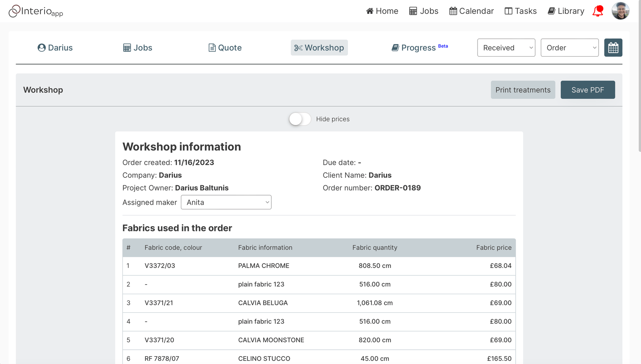Open Jobs in the top navigation bar

tap(424, 11)
